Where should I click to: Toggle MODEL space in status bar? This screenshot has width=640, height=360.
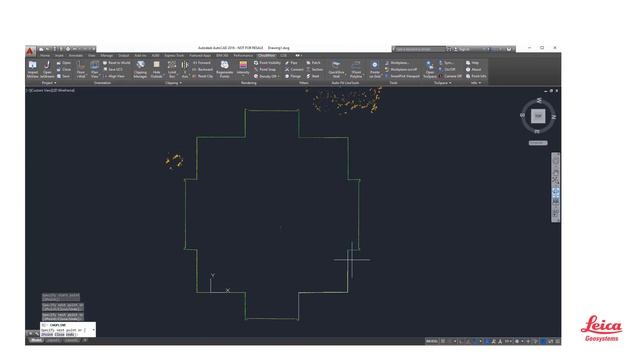click(431, 341)
